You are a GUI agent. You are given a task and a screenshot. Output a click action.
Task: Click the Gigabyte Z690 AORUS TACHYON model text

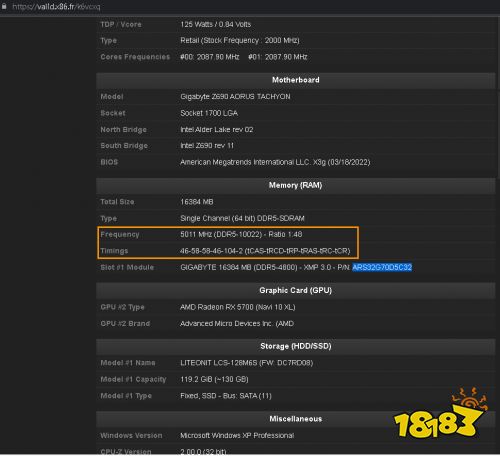tap(235, 97)
